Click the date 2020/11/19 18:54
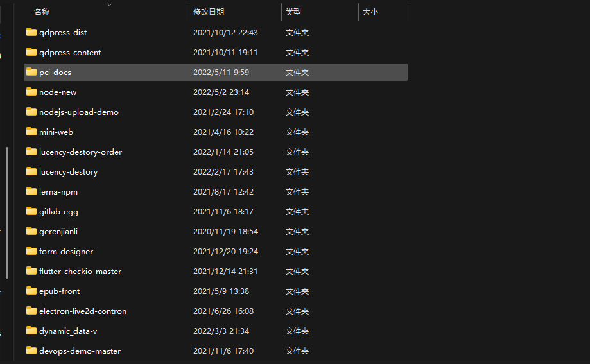This screenshot has height=364, width=590. pos(225,232)
